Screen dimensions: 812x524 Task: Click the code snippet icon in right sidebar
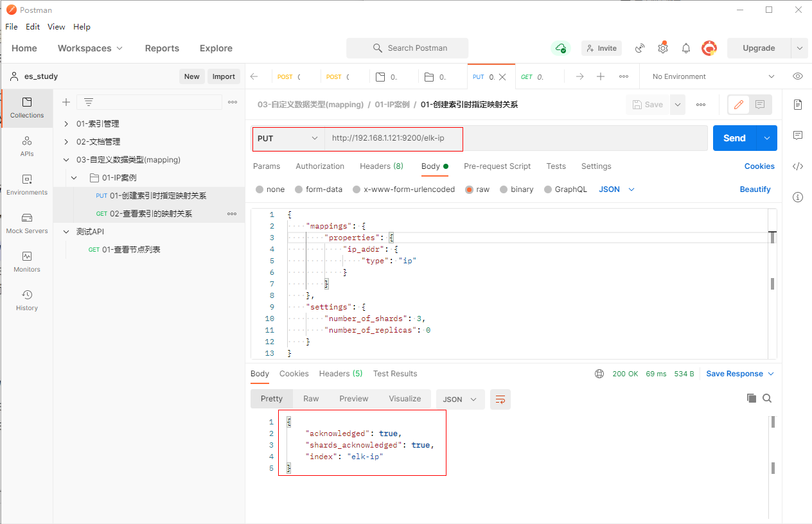click(x=798, y=166)
